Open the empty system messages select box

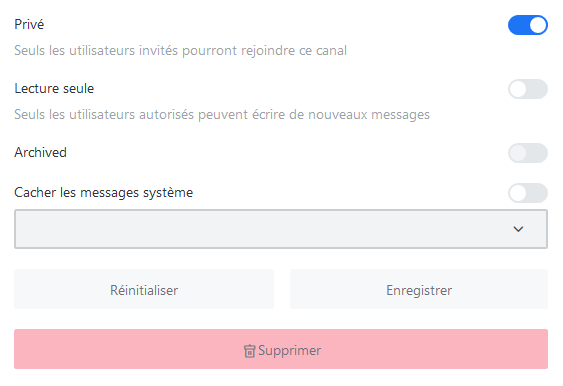(x=281, y=229)
